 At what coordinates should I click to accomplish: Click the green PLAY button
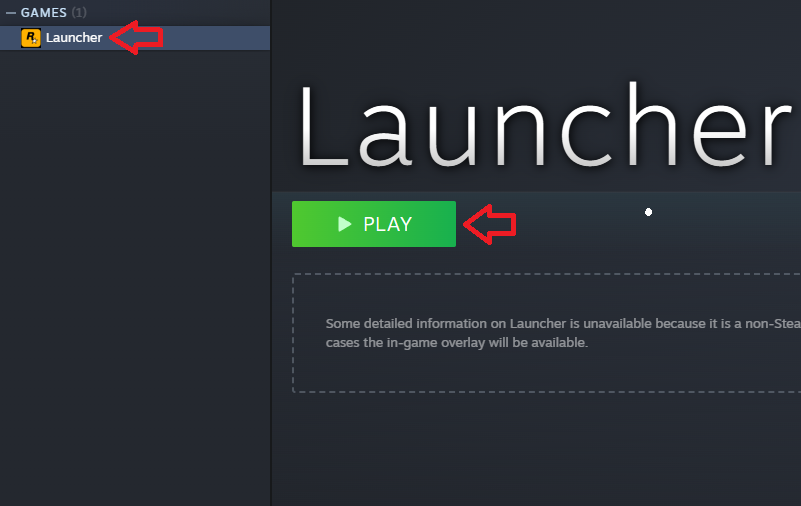[x=373, y=224]
